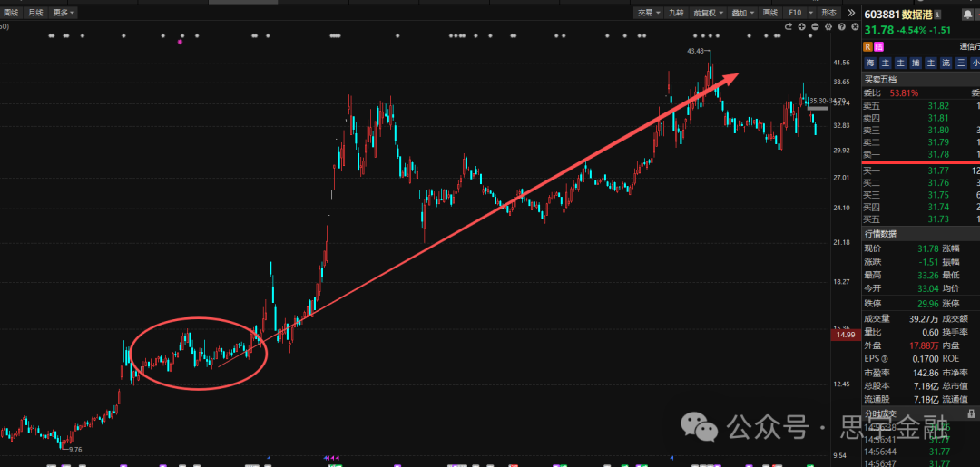Switch to 月线 monthly chart
Viewport: 980px width, 467px height.
tap(35, 13)
